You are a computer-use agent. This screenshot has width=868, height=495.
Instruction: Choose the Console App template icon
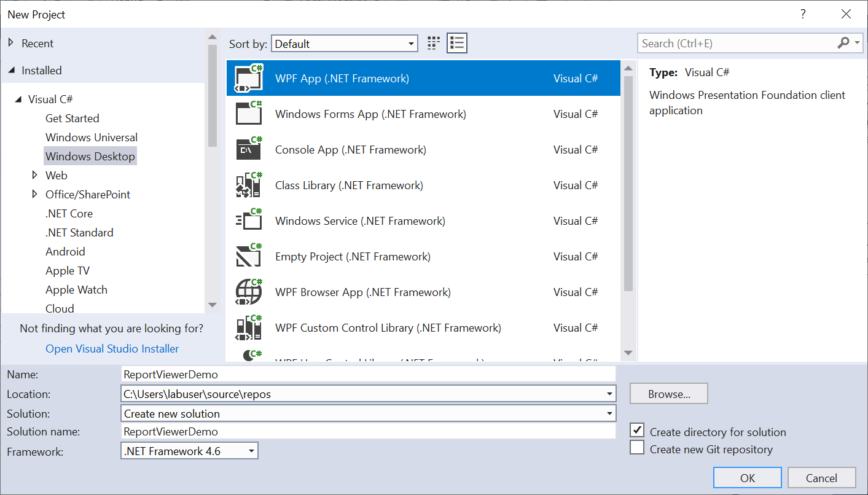pos(249,150)
